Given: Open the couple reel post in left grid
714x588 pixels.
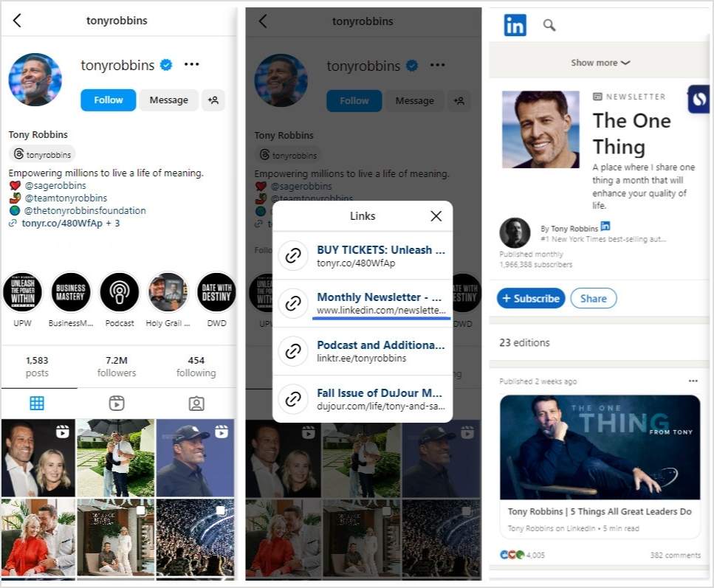Looking at the screenshot, I should 38,458.
